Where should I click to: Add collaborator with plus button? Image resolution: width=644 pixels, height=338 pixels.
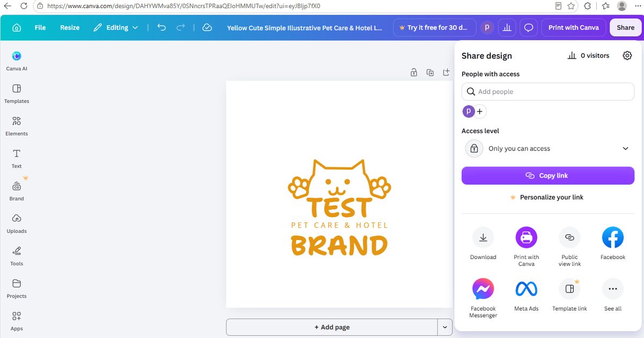[x=480, y=112]
